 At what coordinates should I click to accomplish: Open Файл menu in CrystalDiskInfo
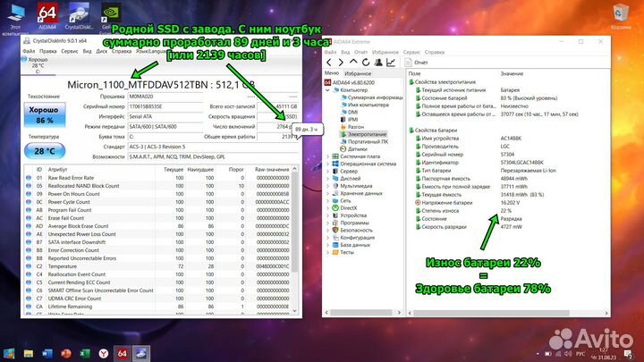point(29,51)
